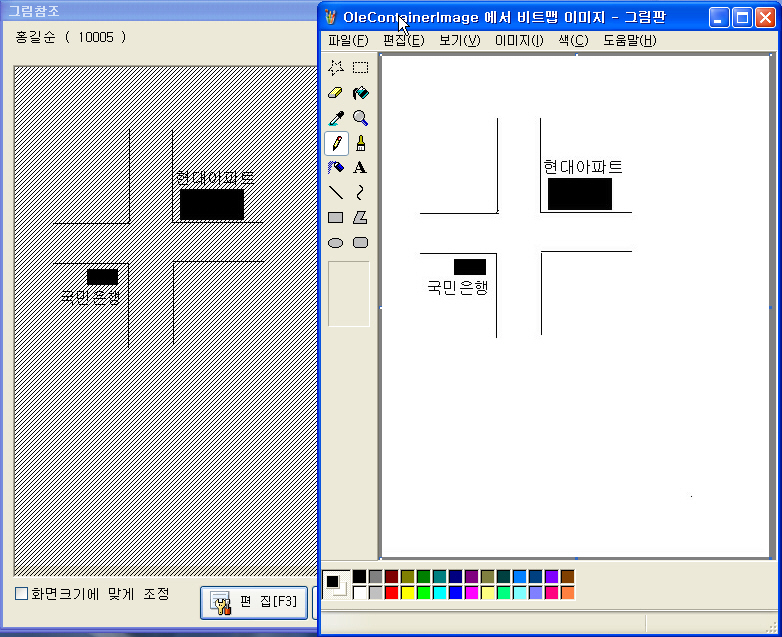Choose the Pencil tool
The width and height of the screenshot is (782, 637).
(x=336, y=143)
